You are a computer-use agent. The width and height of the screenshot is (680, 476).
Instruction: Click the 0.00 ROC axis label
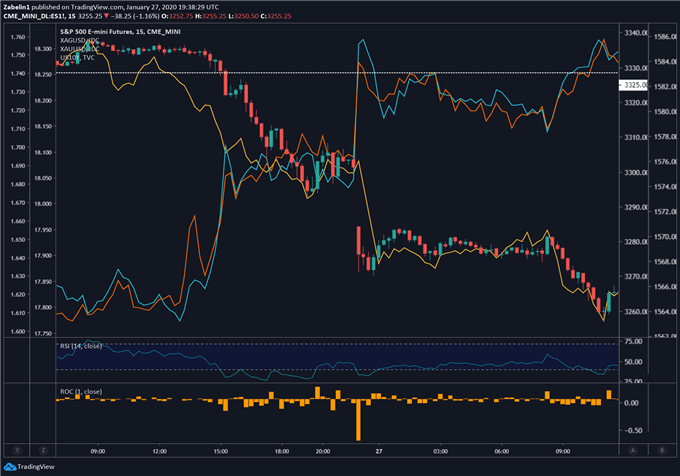(631, 403)
